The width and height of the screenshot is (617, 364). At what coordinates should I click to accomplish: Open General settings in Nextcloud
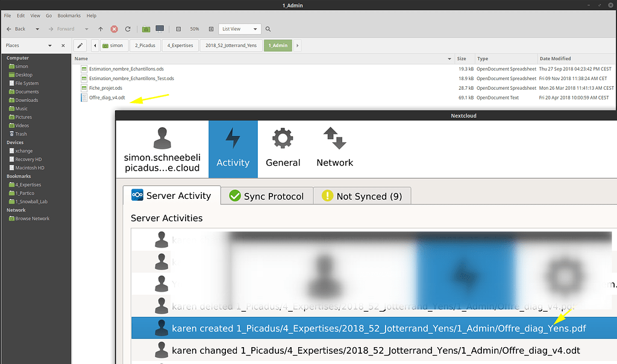tap(283, 149)
